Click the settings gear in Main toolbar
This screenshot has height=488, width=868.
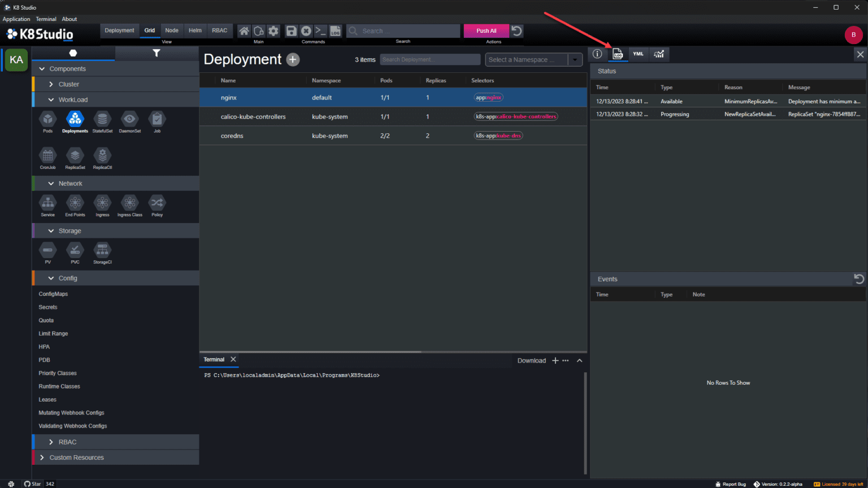[x=274, y=30]
